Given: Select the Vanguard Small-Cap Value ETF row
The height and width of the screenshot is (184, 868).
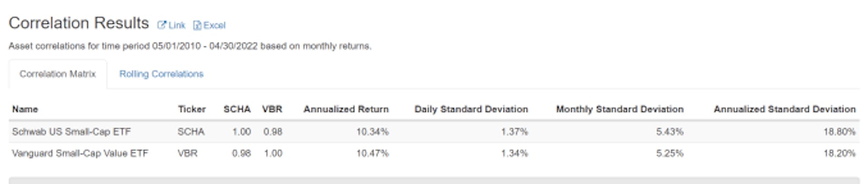Looking at the screenshot, I should 434,153.
